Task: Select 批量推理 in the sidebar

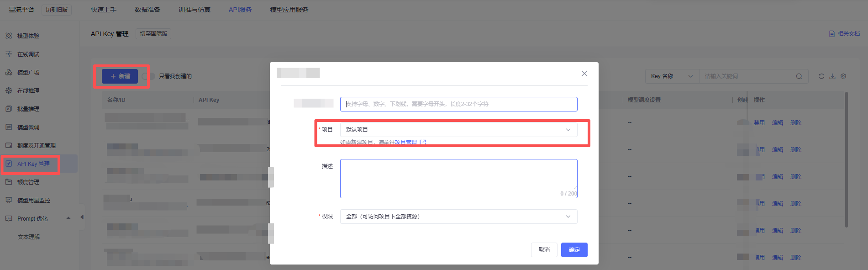Action: click(x=28, y=109)
